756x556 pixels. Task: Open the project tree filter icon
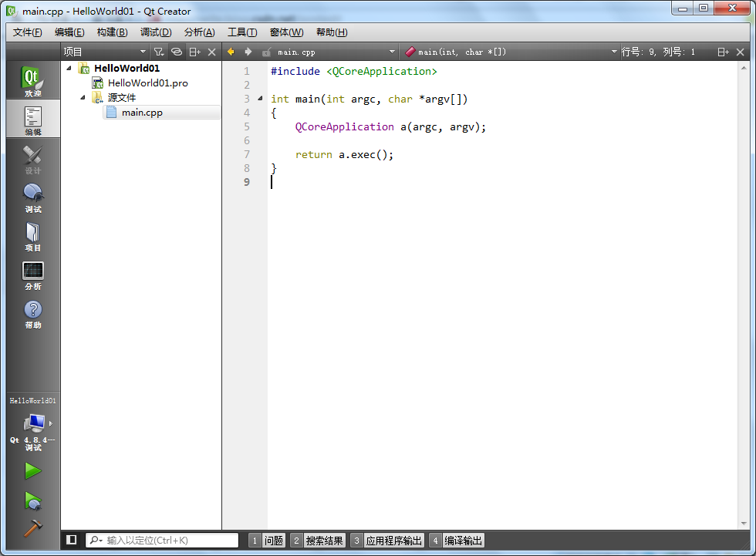point(159,52)
